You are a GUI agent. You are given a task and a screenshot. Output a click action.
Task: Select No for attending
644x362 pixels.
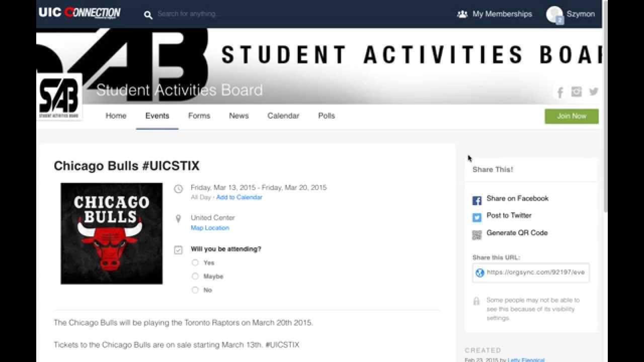point(195,290)
